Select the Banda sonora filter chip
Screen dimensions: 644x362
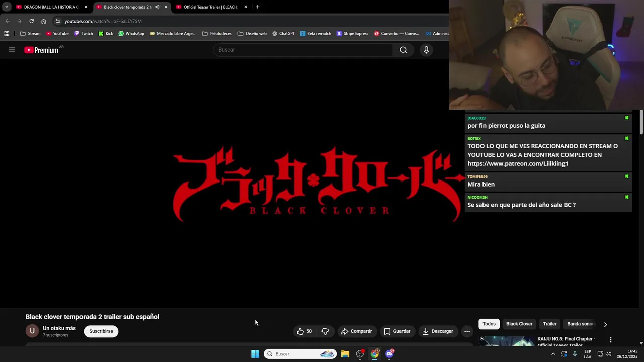[x=581, y=324]
